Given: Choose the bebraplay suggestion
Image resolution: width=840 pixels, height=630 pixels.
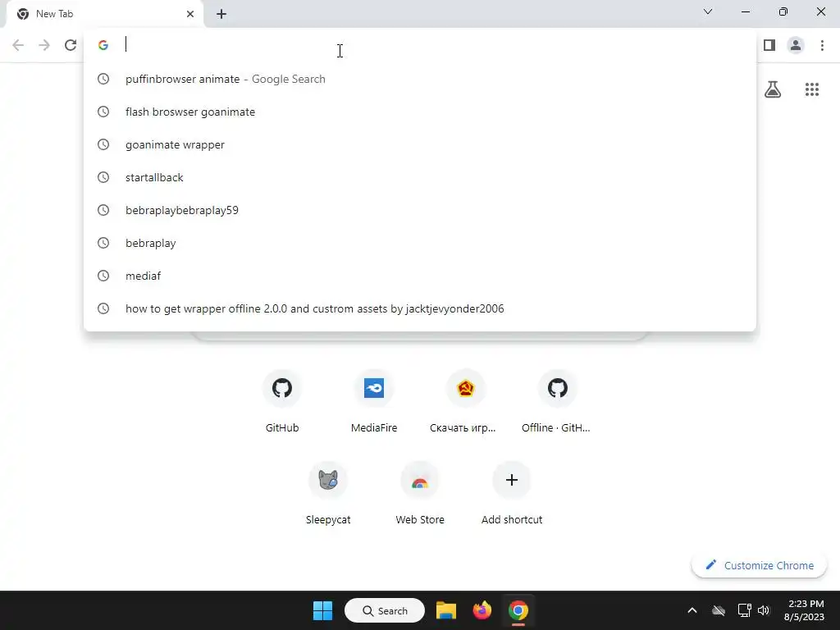Looking at the screenshot, I should (x=420, y=243).
